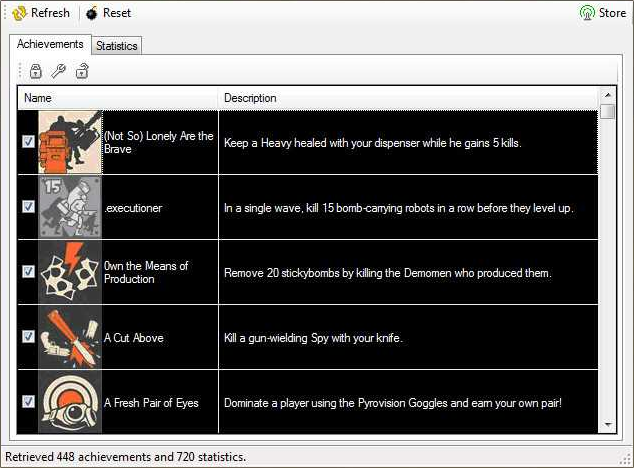634x468 pixels.
Task: Click the Store button
Action: (x=603, y=13)
